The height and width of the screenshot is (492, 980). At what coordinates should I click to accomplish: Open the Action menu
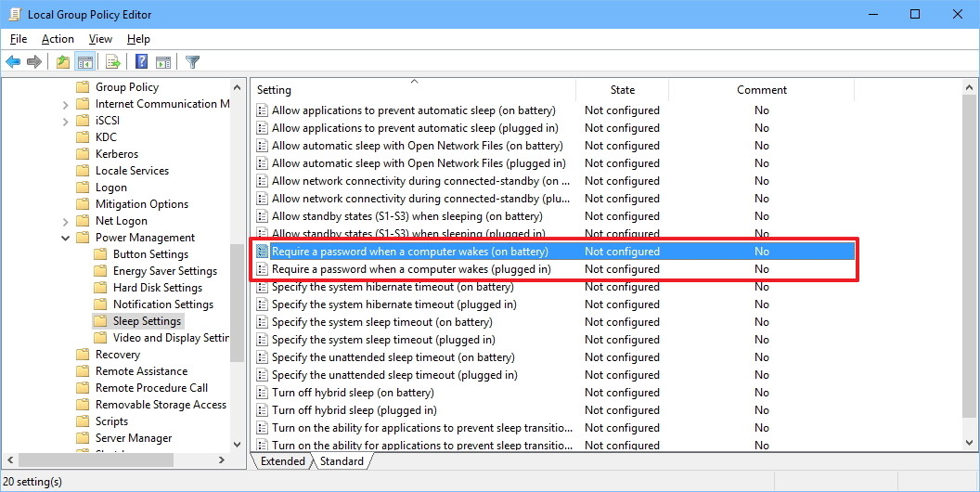tap(58, 39)
